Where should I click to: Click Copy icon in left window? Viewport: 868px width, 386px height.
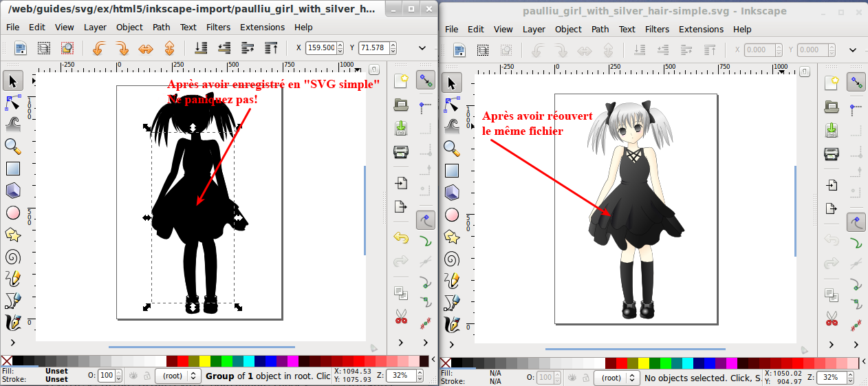[x=401, y=293]
